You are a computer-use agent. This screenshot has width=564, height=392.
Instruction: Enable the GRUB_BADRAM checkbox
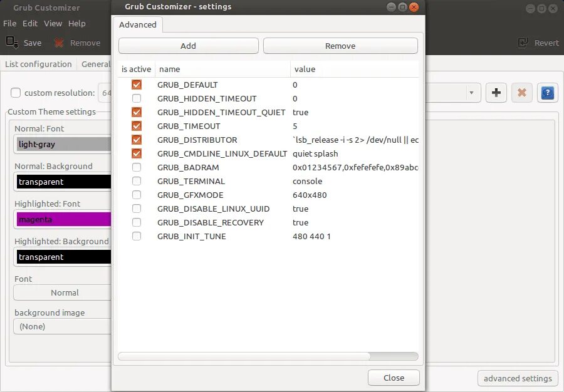coord(137,167)
